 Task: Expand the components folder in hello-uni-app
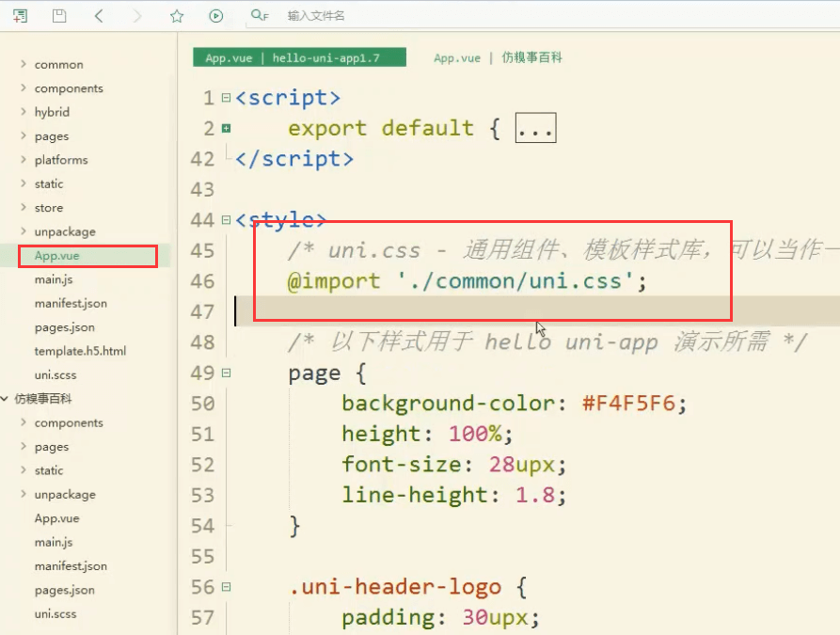23,87
